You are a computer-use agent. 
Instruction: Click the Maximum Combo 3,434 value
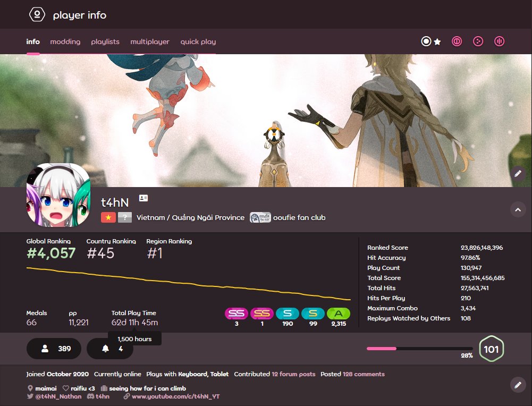(468, 308)
